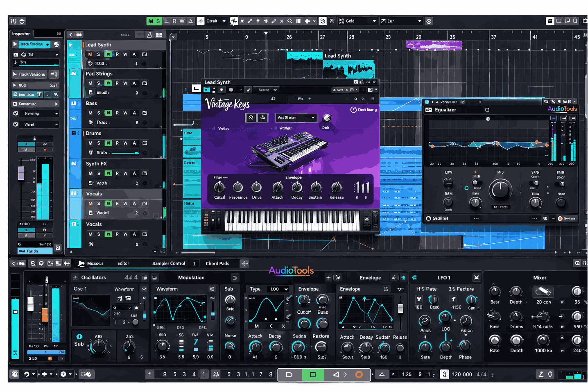Click the Sub oscillator power icon
Image resolution: width=588 pixels, height=392 pixels.
coord(79,337)
